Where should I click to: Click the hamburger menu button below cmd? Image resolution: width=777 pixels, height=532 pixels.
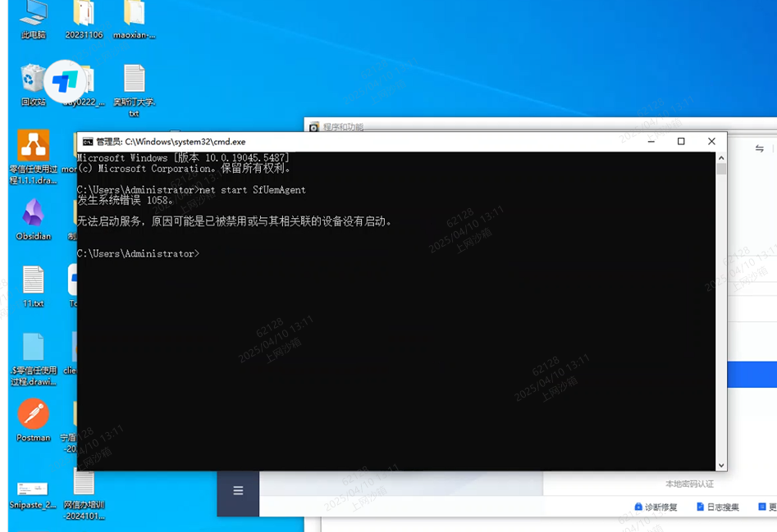tap(238, 491)
